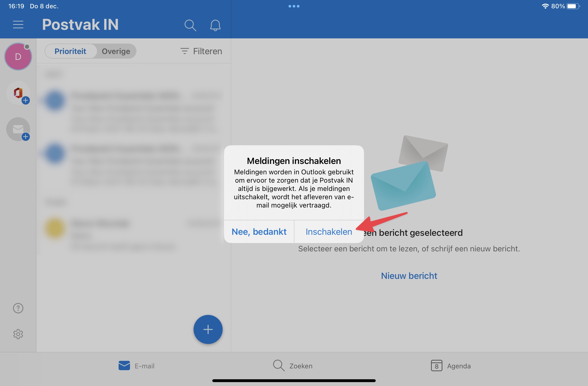Viewport: 588px width, 386px height.
Task: Click the three dots multitasking indicator
Action: point(294,6)
